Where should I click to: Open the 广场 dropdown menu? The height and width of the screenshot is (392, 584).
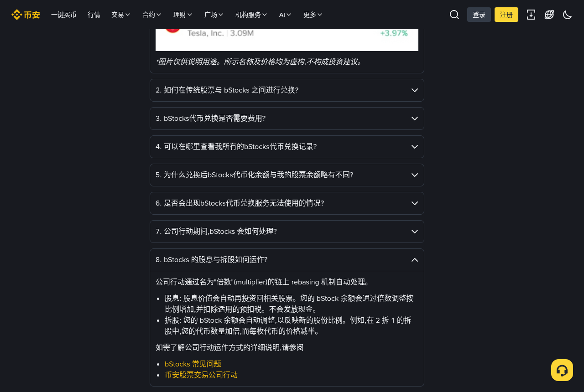(x=214, y=15)
